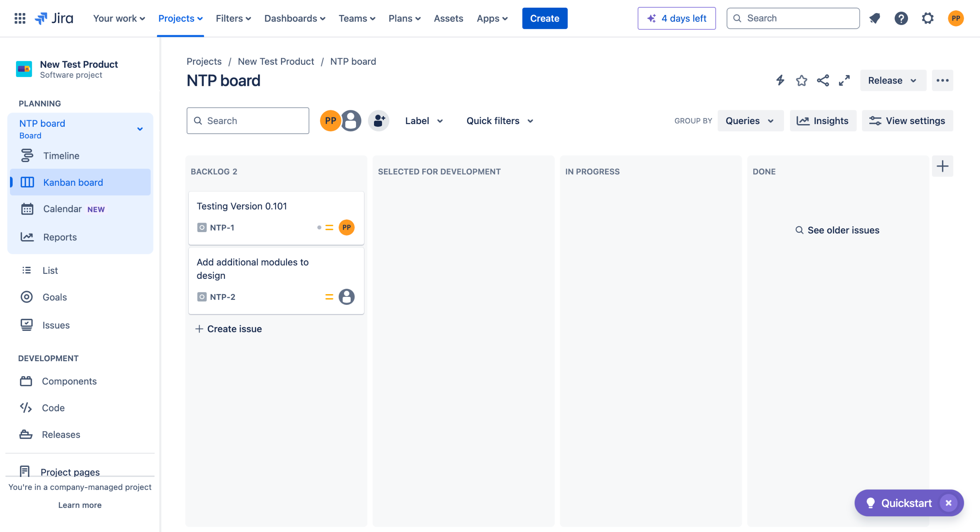Screen dimensions: 980x532
Task: Add a new column to the board
Action: 942,166
